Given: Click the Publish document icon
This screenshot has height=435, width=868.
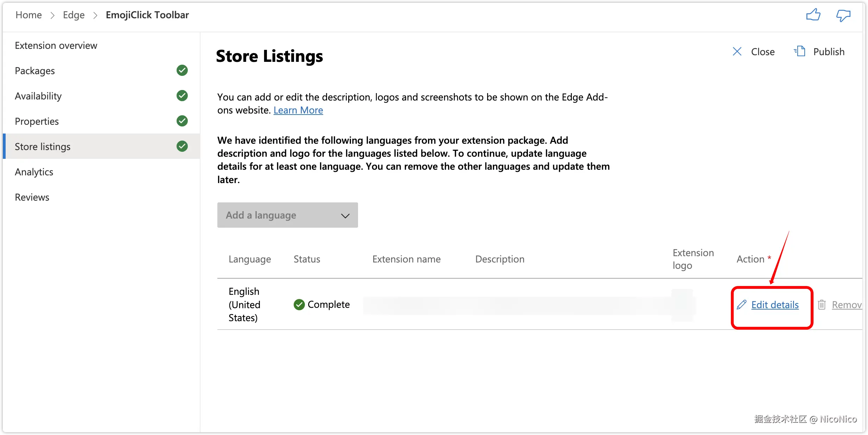Looking at the screenshot, I should [800, 51].
